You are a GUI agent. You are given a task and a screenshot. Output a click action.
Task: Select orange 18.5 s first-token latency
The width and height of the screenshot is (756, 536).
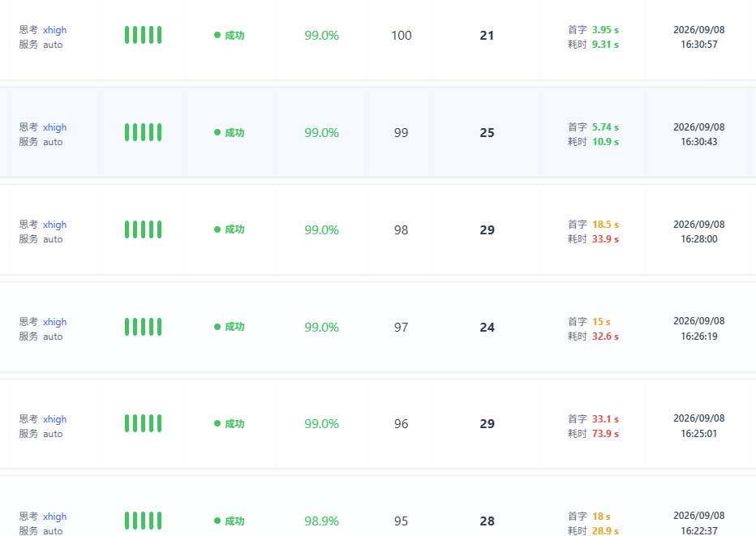coord(606,224)
